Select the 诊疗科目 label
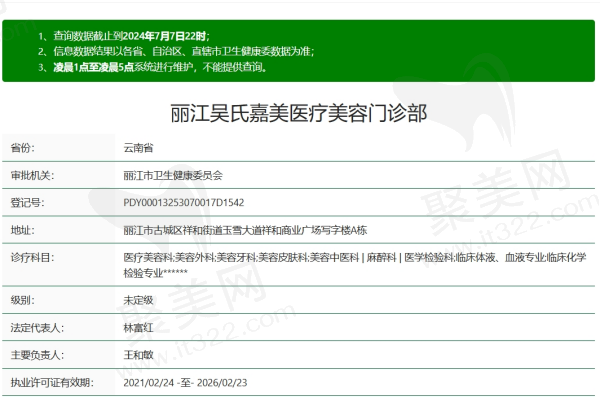The image size is (600, 406). click(33, 258)
